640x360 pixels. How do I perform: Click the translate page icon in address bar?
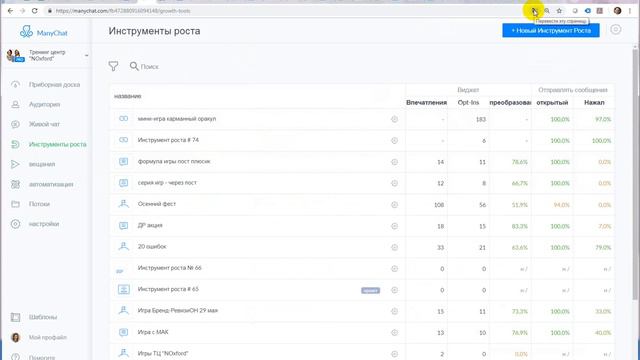[534, 11]
